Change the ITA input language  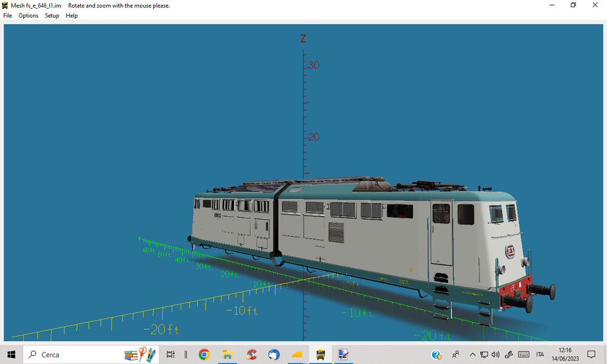pyautogui.click(x=540, y=354)
